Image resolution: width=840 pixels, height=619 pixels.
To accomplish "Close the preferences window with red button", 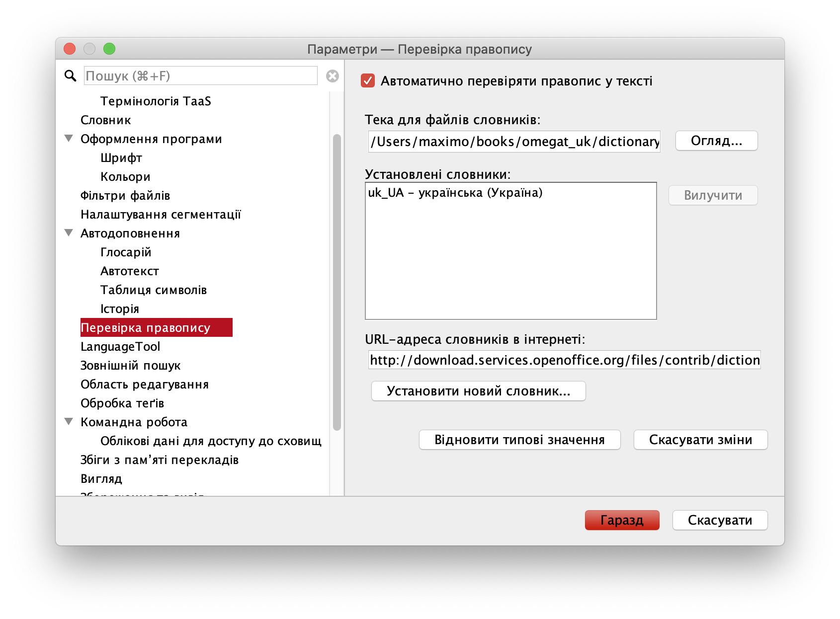I will (70, 49).
